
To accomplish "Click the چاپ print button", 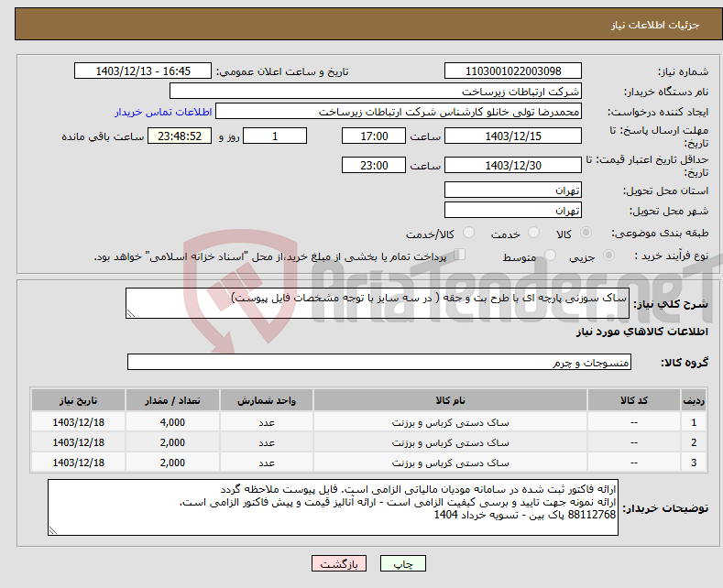I will pyautogui.click(x=403, y=563).
